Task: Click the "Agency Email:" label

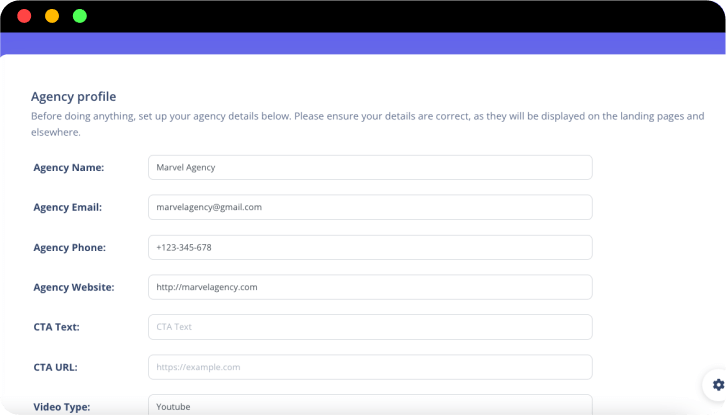Action: 67,207
